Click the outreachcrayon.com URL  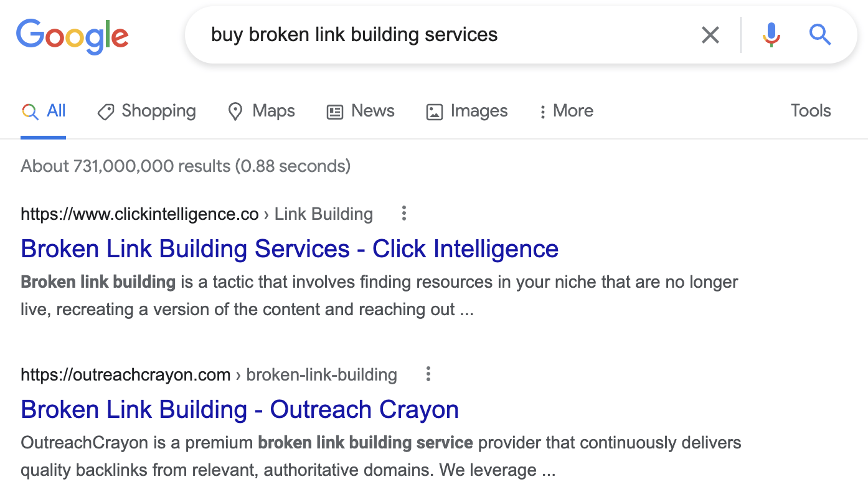[125, 374]
